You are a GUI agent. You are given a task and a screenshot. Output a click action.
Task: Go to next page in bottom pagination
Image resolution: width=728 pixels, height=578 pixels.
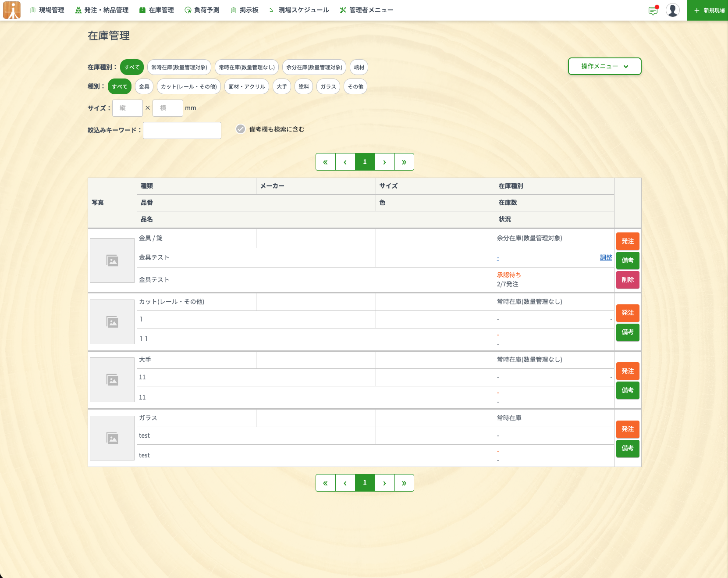(x=384, y=483)
